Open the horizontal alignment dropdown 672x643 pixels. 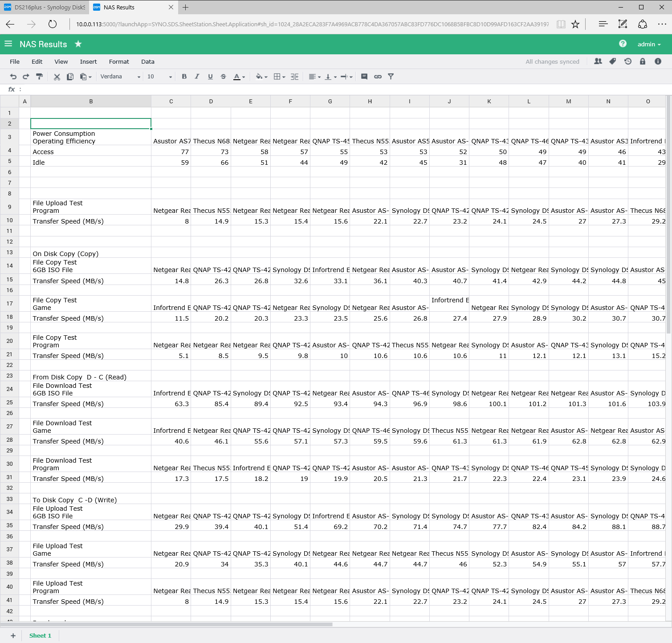click(x=315, y=77)
